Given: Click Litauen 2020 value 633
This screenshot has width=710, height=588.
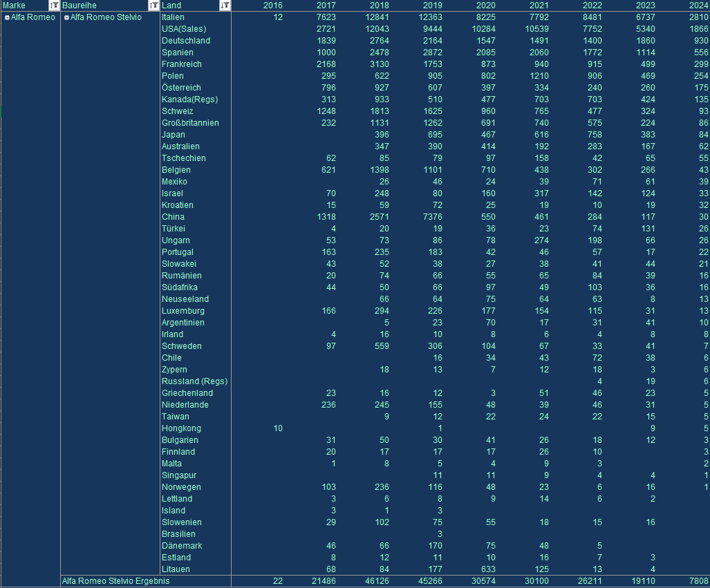Looking at the screenshot, I should (x=488, y=569).
